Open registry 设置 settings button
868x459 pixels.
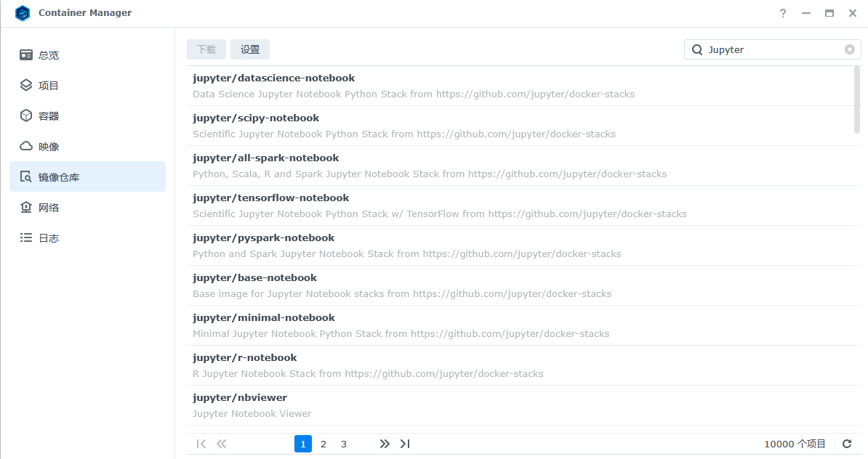tap(249, 49)
